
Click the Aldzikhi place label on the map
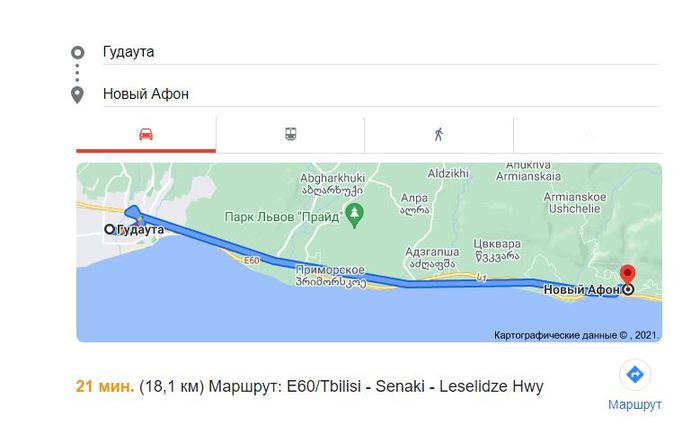click(x=447, y=174)
